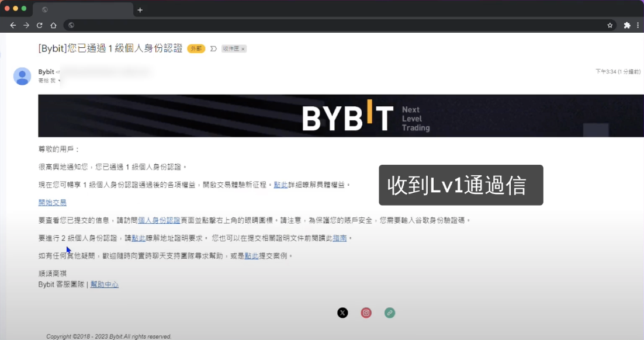Open the Instagram social icon
Image resolution: width=644 pixels, height=340 pixels.
(366, 313)
